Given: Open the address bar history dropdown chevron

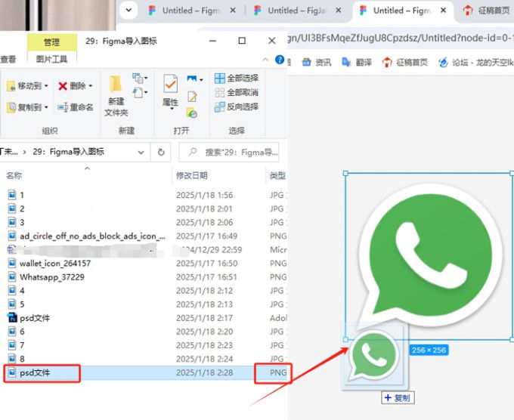Looking at the screenshot, I should [x=141, y=153].
